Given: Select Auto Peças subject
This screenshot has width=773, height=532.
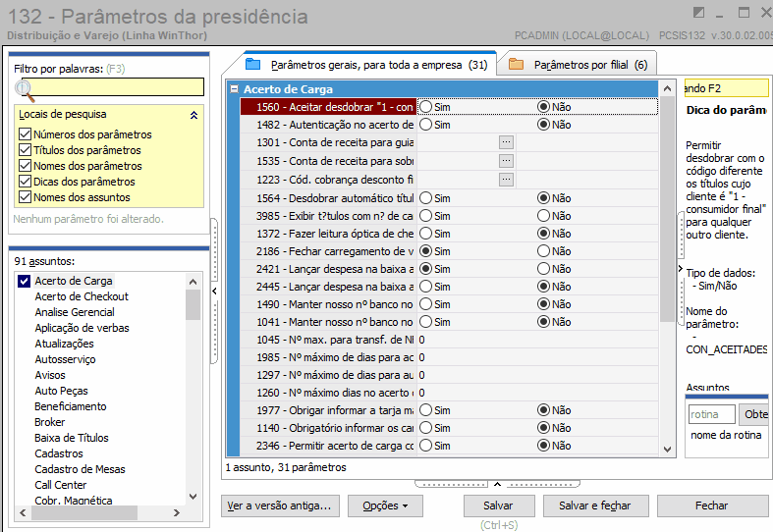Looking at the screenshot, I should [x=61, y=391].
